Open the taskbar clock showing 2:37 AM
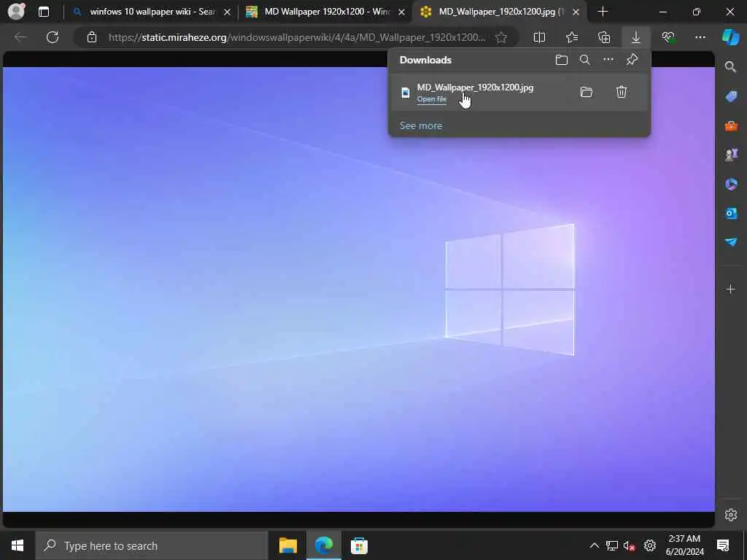This screenshot has height=560, width=747. tap(684, 545)
